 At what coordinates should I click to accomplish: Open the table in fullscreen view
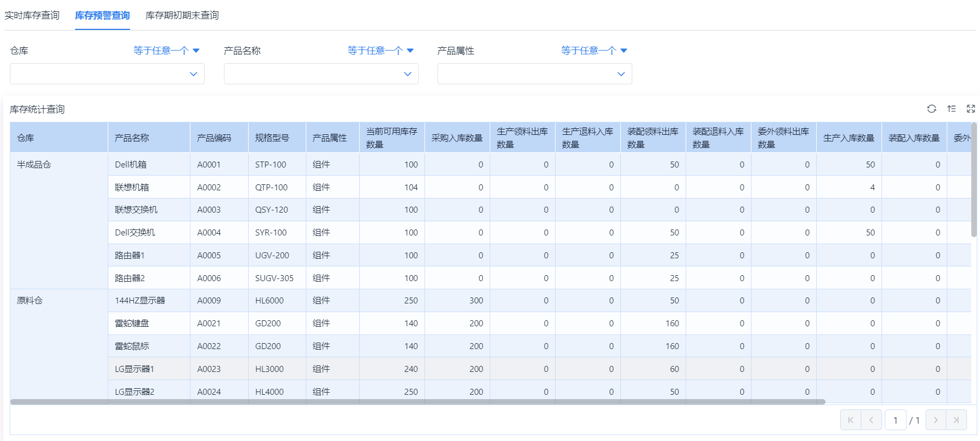pyautogui.click(x=971, y=109)
